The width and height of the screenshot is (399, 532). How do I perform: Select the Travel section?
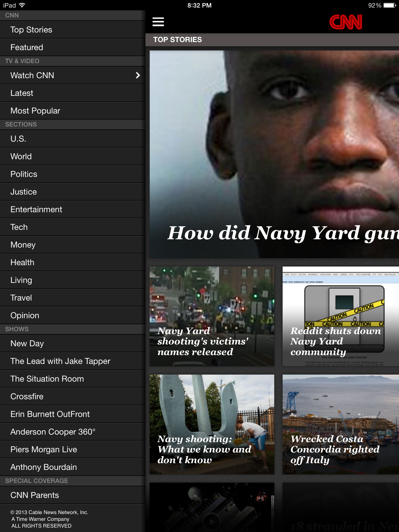[72, 298]
